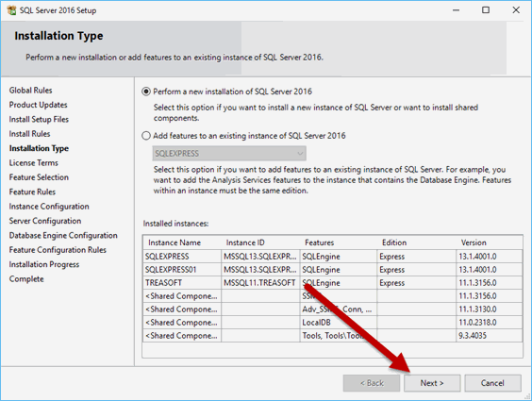The width and height of the screenshot is (532, 401).
Task: Click LocalDB features cell
Action: tap(339, 323)
